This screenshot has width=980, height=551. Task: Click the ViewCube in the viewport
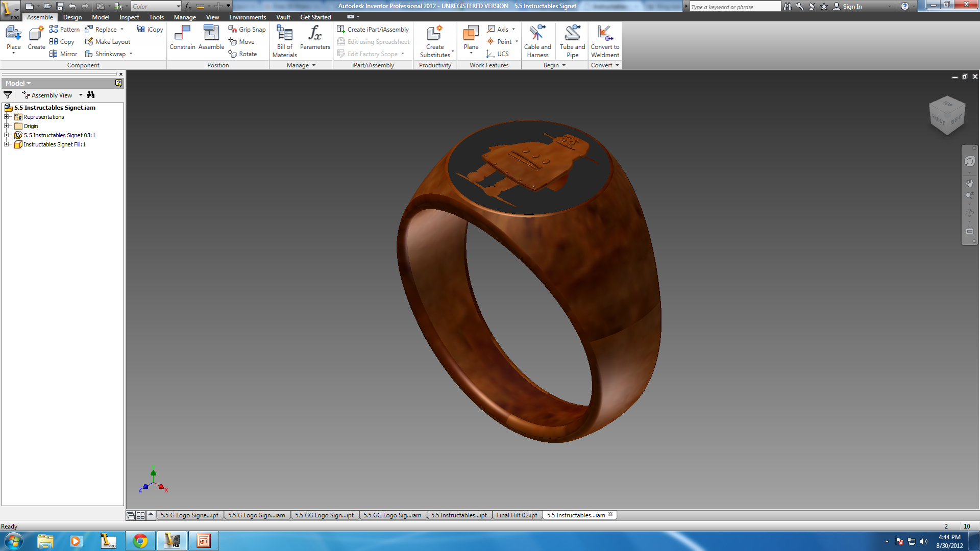(x=947, y=115)
